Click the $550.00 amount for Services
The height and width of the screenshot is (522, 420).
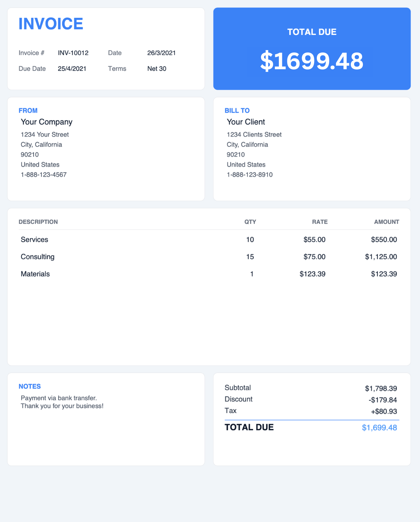(384, 240)
